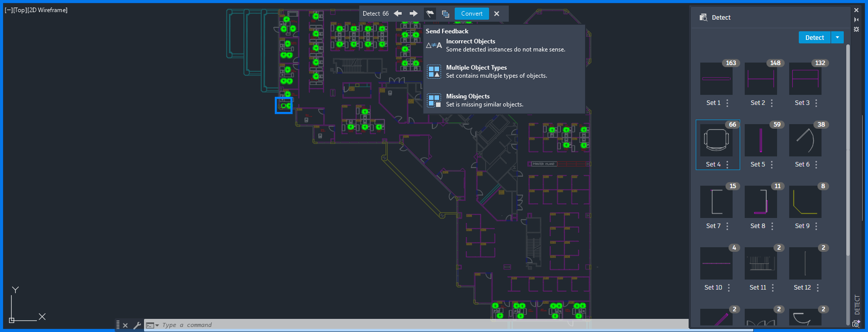The image size is (868, 332).
Task: Close the Detect palette
Action: [x=856, y=10]
